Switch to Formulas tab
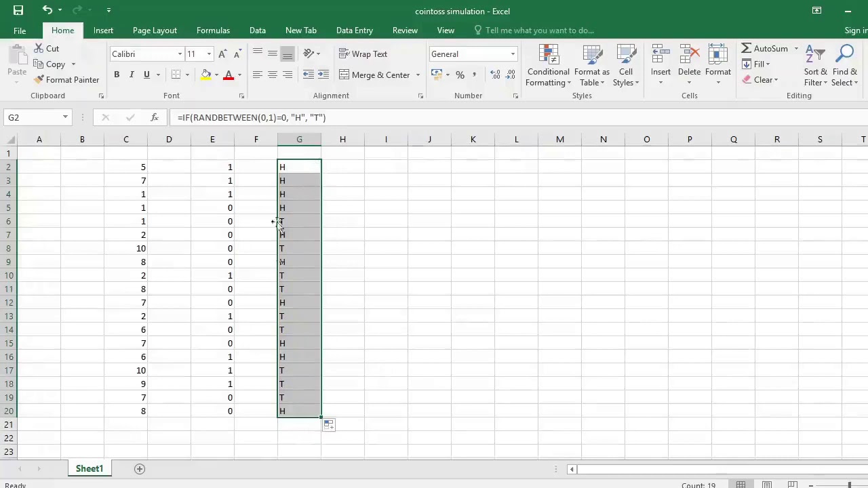 click(213, 30)
